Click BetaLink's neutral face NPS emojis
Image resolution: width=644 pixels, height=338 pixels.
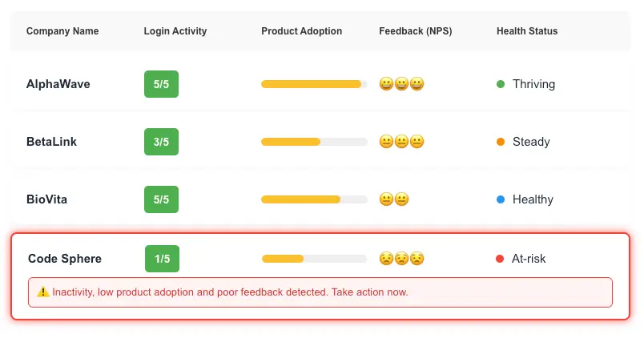point(401,142)
